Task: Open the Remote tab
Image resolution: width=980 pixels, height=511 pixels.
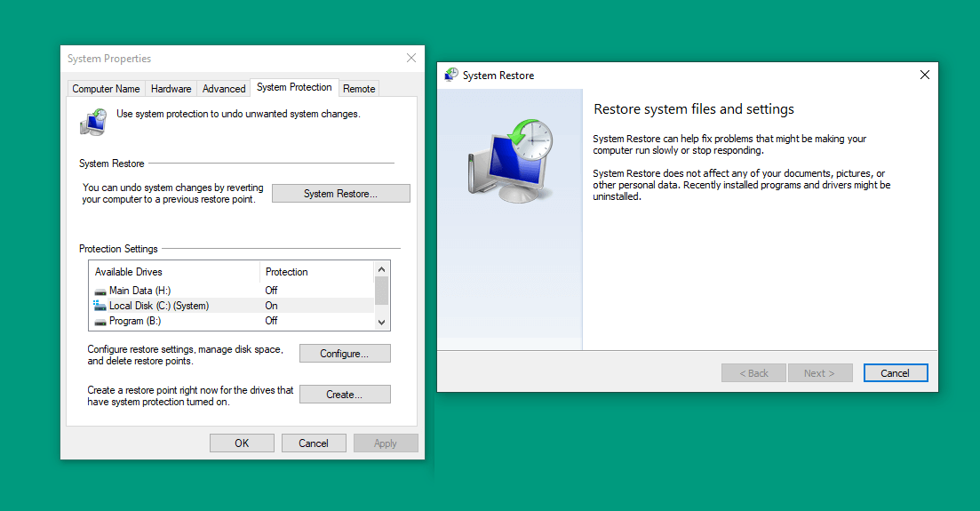Action: (x=359, y=89)
